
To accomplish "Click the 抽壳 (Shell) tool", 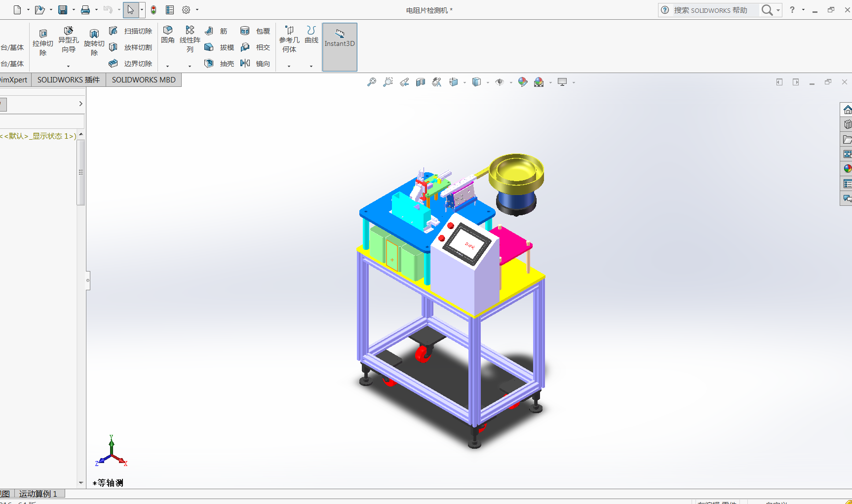I will pos(219,63).
